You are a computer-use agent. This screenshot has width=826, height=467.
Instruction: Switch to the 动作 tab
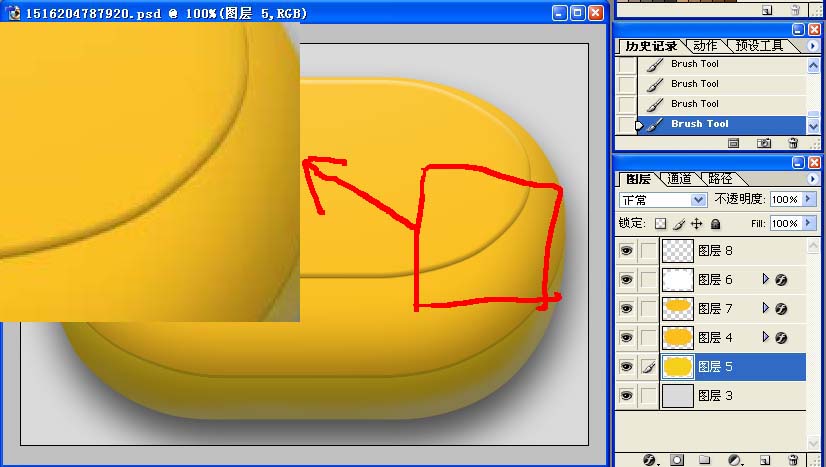pos(705,46)
